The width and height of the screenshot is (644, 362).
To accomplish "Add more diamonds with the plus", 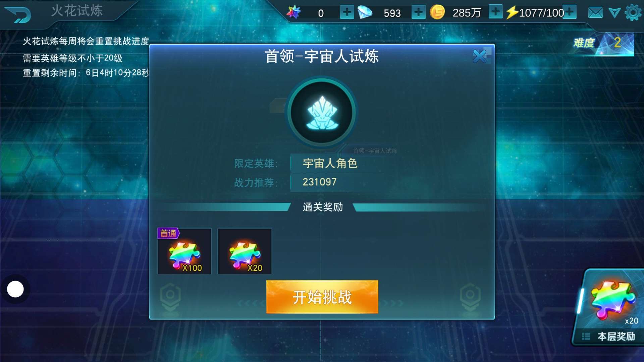I will coord(418,12).
